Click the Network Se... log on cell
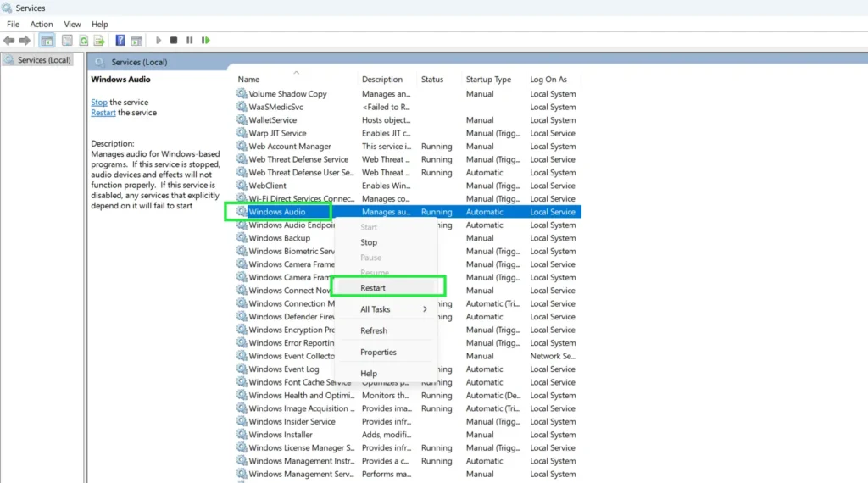Image resolution: width=868 pixels, height=483 pixels. 553,356
